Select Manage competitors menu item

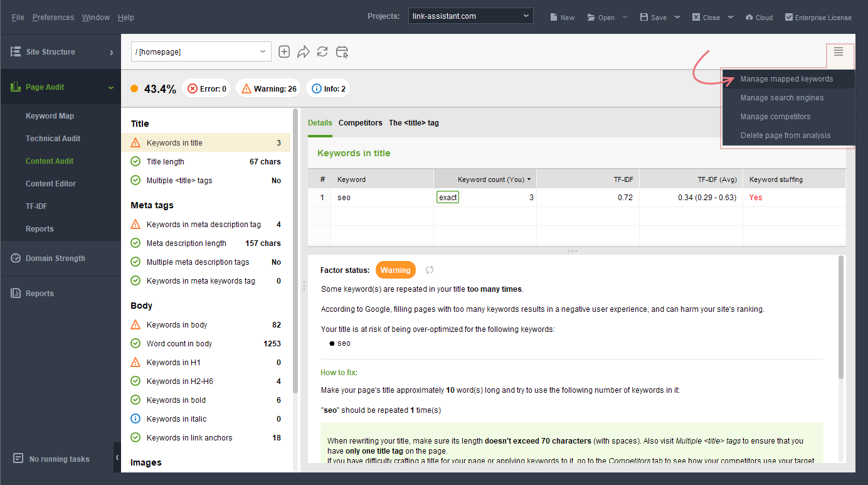[x=788, y=116]
